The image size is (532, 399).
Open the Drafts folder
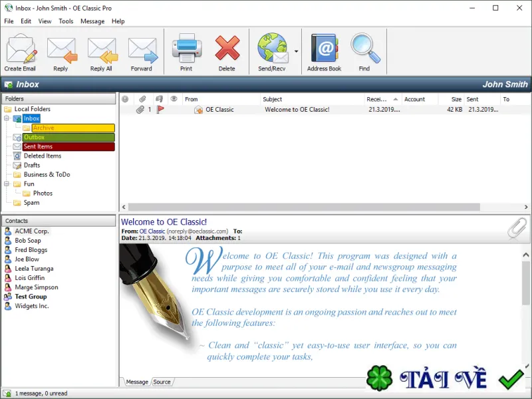pyautogui.click(x=32, y=165)
